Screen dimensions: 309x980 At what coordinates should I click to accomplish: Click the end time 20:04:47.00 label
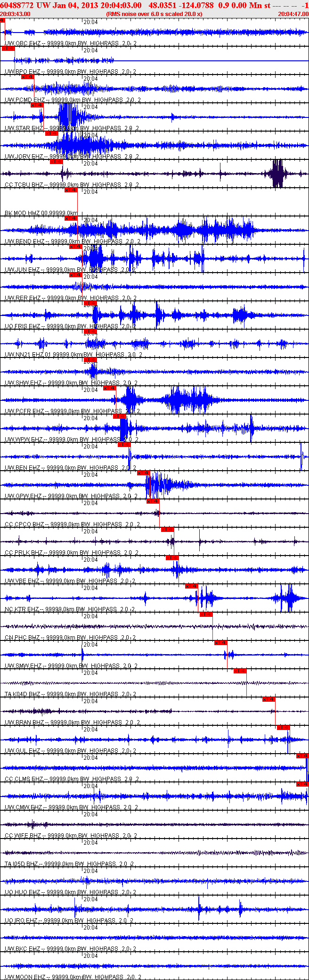click(293, 14)
